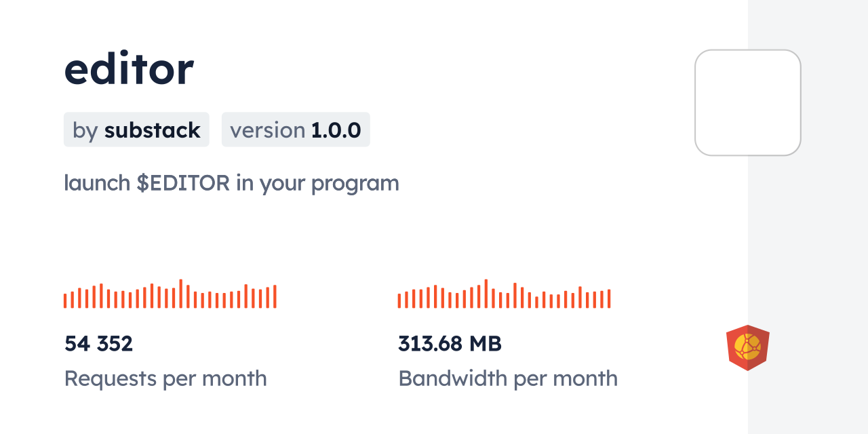
Task: Select the "version 1.0.0" badge
Action: click(x=296, y=130)
